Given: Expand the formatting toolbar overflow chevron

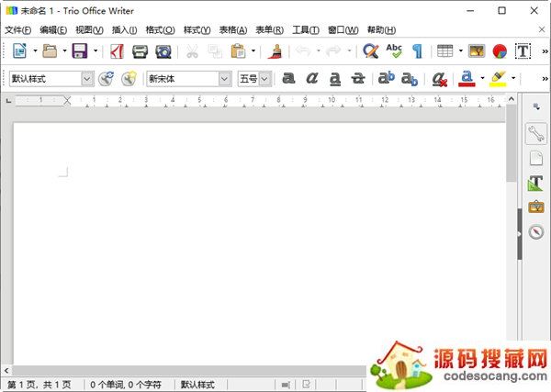Looking at the screenshot, I should (545, 79).
